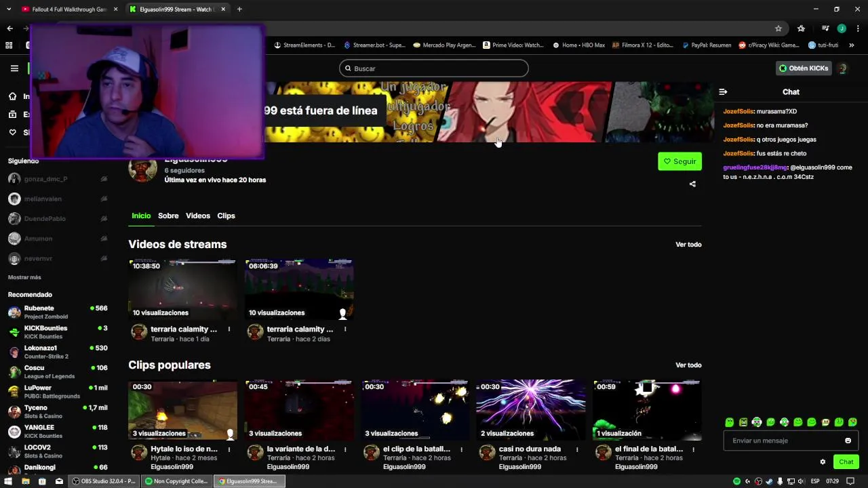Open OBS Studio taskbar window
868x488 pixels.
point(104,481)
